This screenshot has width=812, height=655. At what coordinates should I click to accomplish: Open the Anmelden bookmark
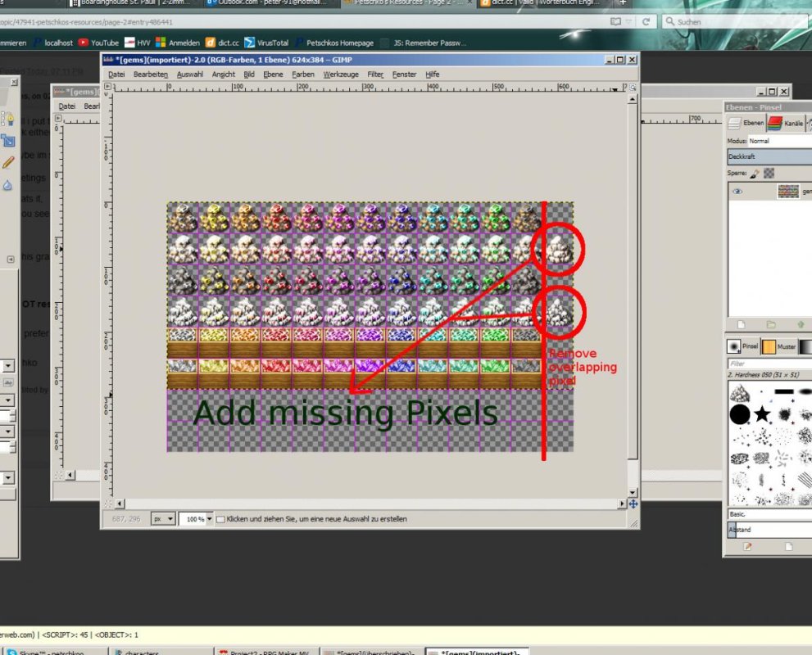(178, 43)
